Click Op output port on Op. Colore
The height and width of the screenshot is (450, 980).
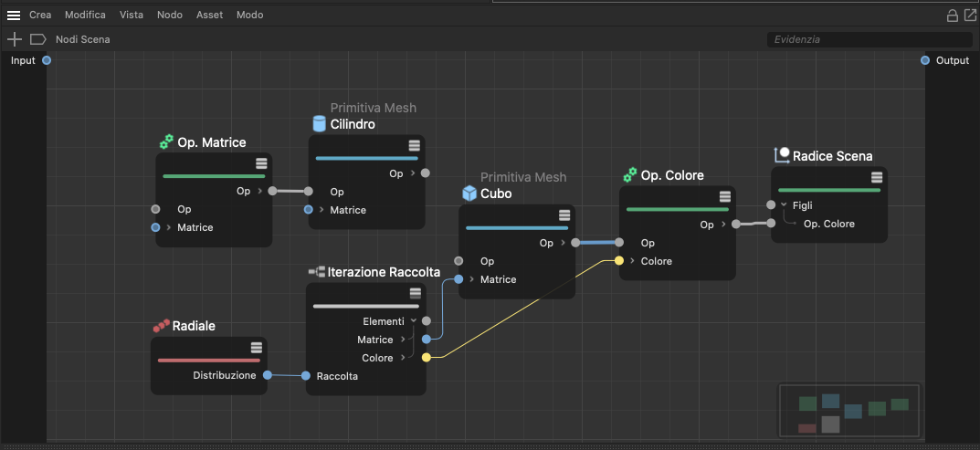click(735, 224)
